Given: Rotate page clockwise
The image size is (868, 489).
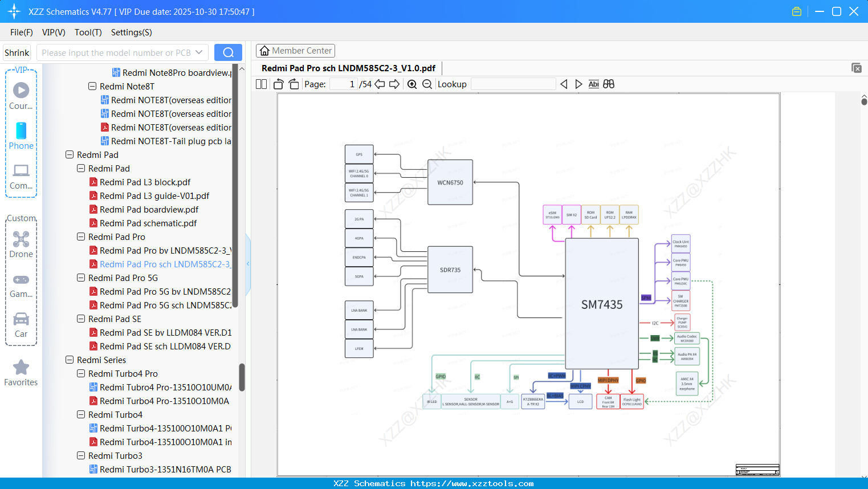Looking at the screenshot, I should pos(294,84).
